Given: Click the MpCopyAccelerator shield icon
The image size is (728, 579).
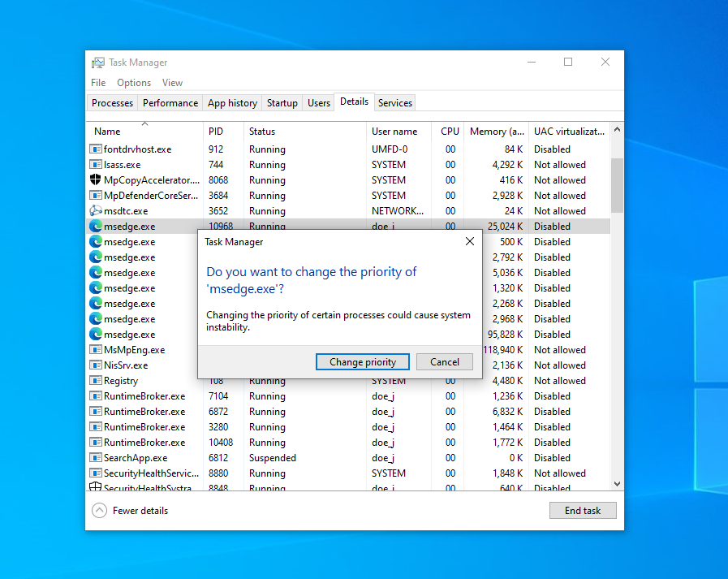Looking at the screenshot, I should 95,179.
